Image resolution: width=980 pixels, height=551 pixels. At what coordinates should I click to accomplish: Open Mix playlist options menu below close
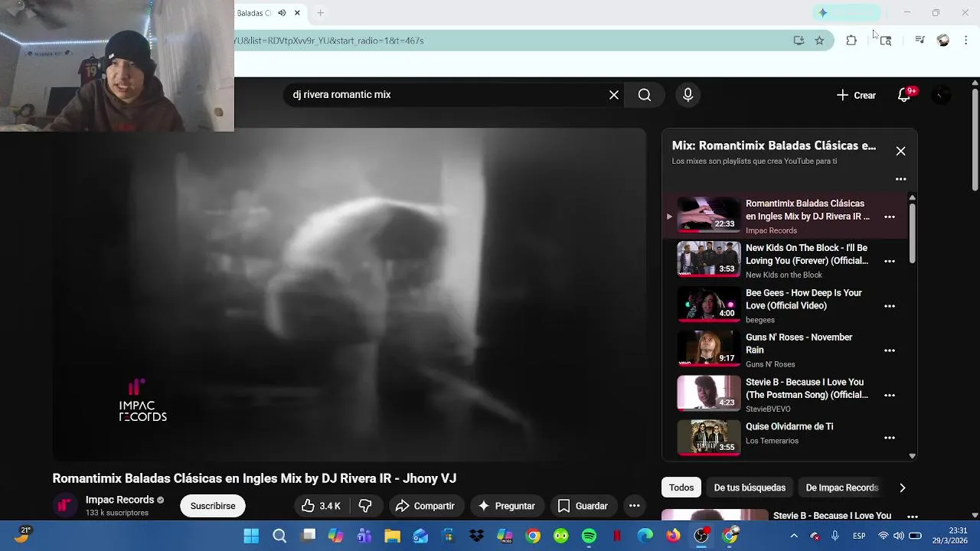pos(900,179)
